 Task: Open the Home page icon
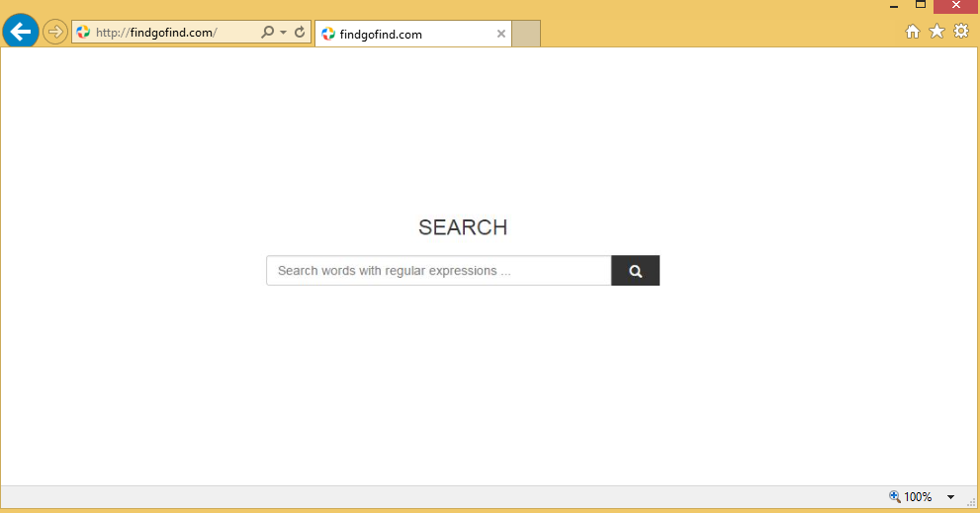(x=913, y=32)
